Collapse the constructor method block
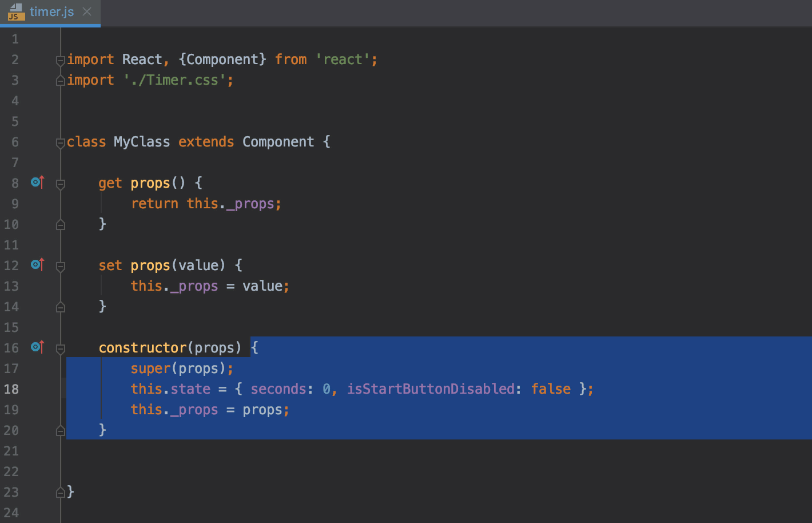Viewport: 812px width, 523px height. click(60, 347)
